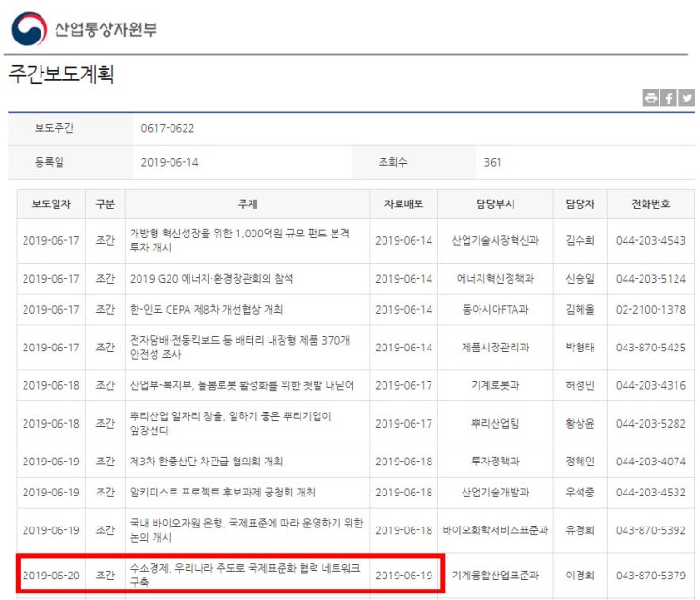The height and width of the screenshot is (600, 700).
Task: Select department 기계융합산업표준과
Action: 496,575
